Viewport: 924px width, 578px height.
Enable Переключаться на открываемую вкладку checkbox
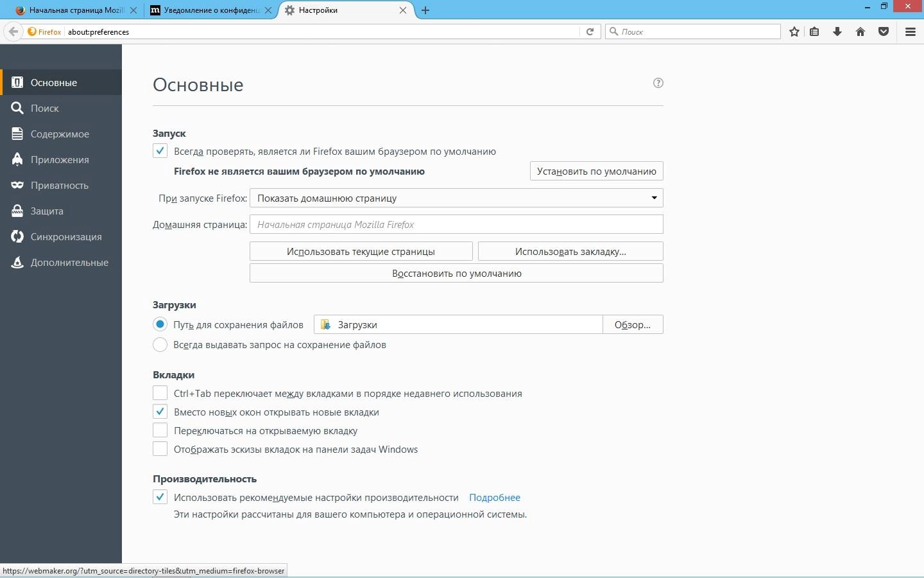160,430
